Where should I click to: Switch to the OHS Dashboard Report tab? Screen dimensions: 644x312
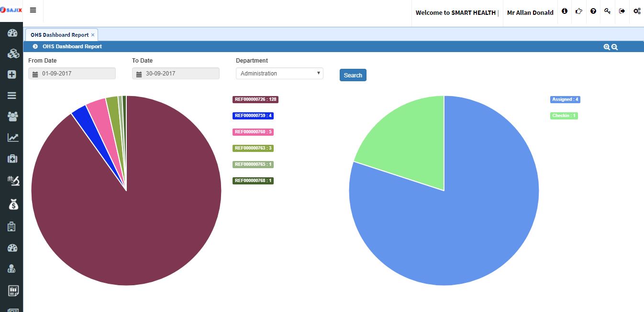coord(60,35)
